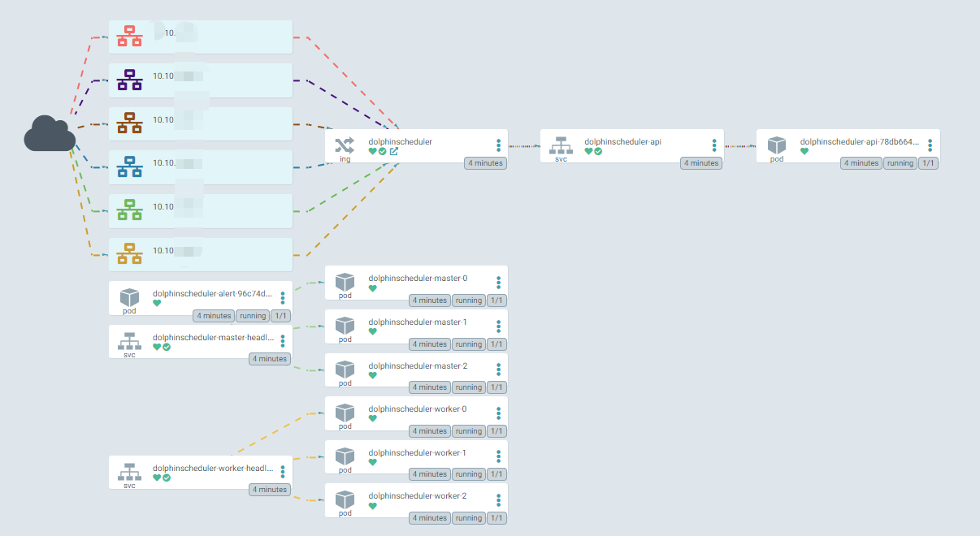
Task: Open the dolphinscheduler-master-0 pod actions menu
Action: coord(498,283)
